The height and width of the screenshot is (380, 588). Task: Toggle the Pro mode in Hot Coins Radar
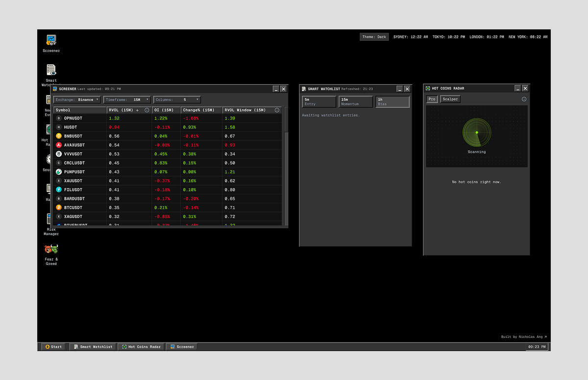tap(432, 99)
